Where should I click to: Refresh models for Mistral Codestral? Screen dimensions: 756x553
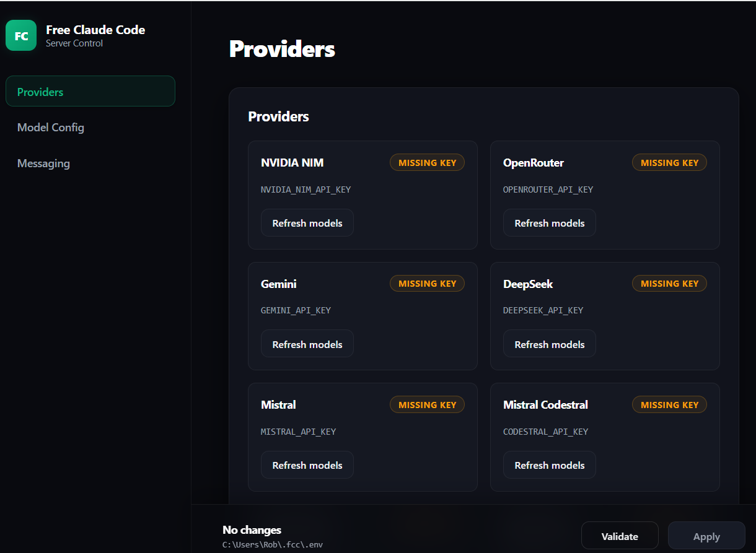point(550,465)
